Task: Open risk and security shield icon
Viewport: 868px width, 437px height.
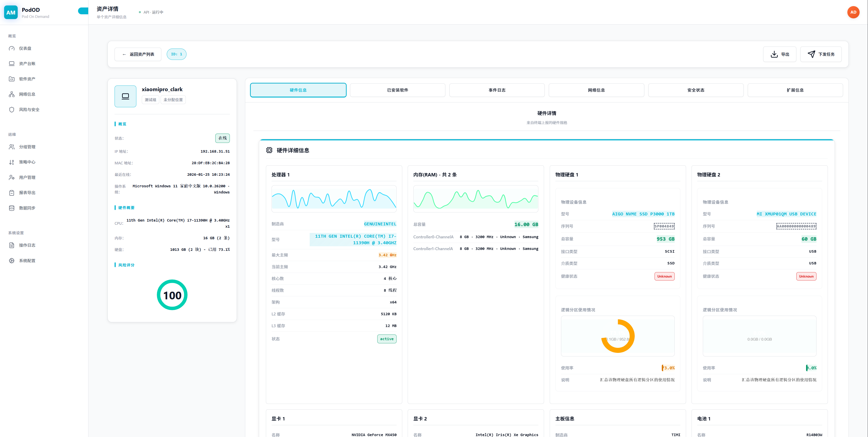Action: coord(12,110)
